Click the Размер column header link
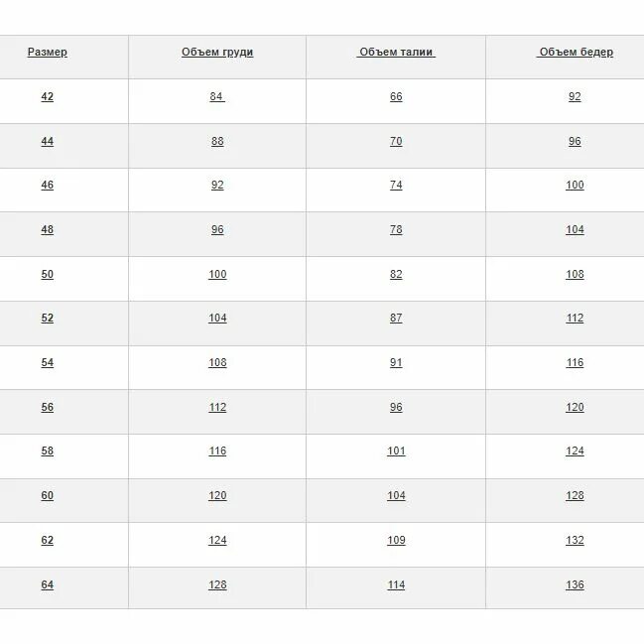The height and width of the screenshot is (644, 644). (x=48, y=53)
